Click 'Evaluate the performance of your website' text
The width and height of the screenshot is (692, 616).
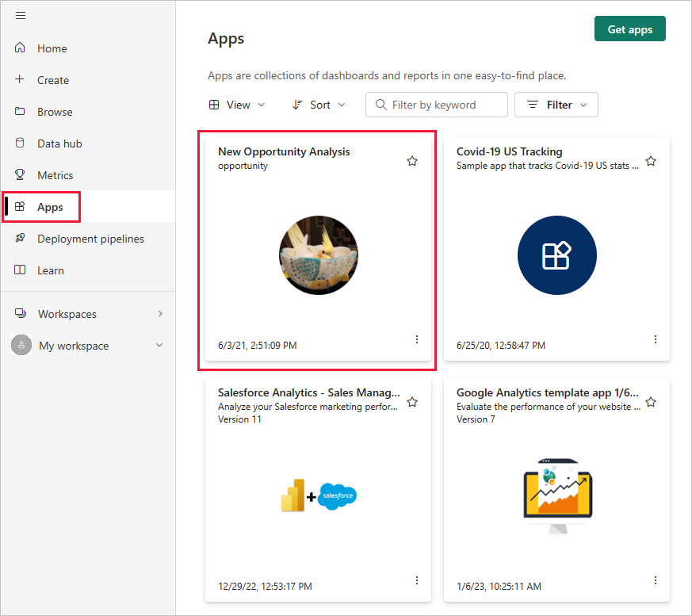pos(548,407)
